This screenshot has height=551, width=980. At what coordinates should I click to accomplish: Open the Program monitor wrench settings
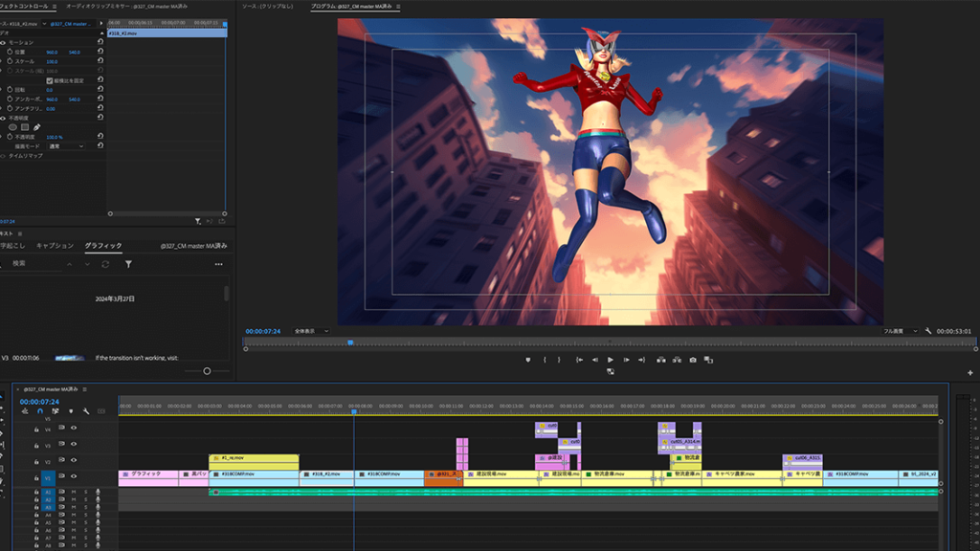[928, 331]
